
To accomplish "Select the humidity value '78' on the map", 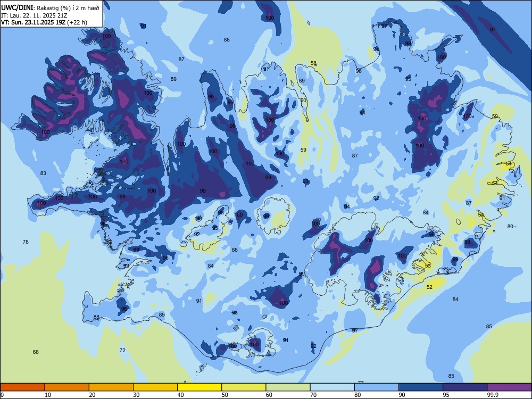I will click(x=26, y=242).
